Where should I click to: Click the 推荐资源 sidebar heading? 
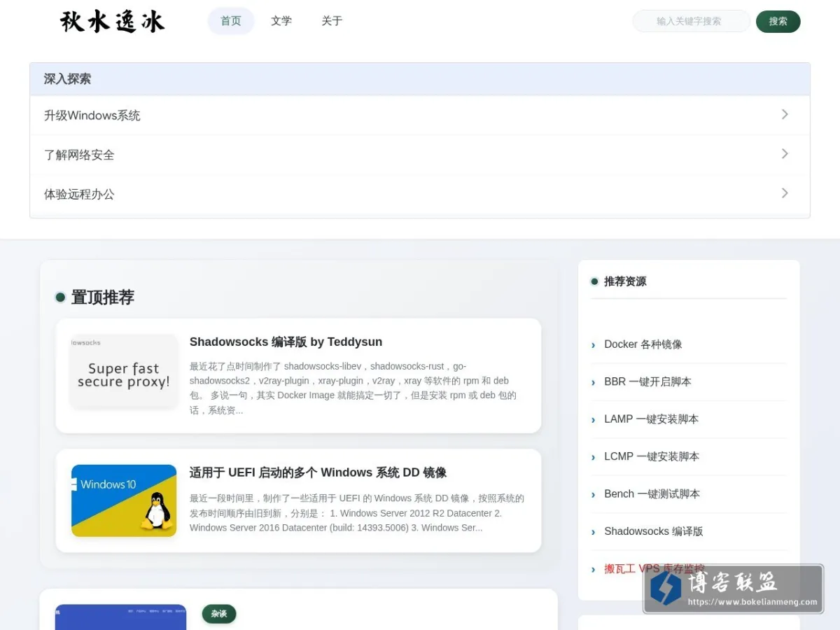[625, 281]
